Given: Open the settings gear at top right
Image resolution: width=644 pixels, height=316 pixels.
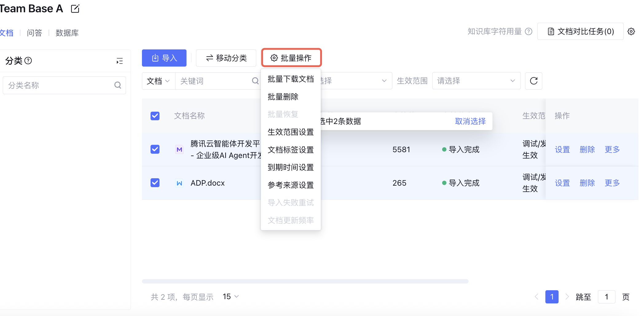Looking at the screenshot, I should coord(631,31).
